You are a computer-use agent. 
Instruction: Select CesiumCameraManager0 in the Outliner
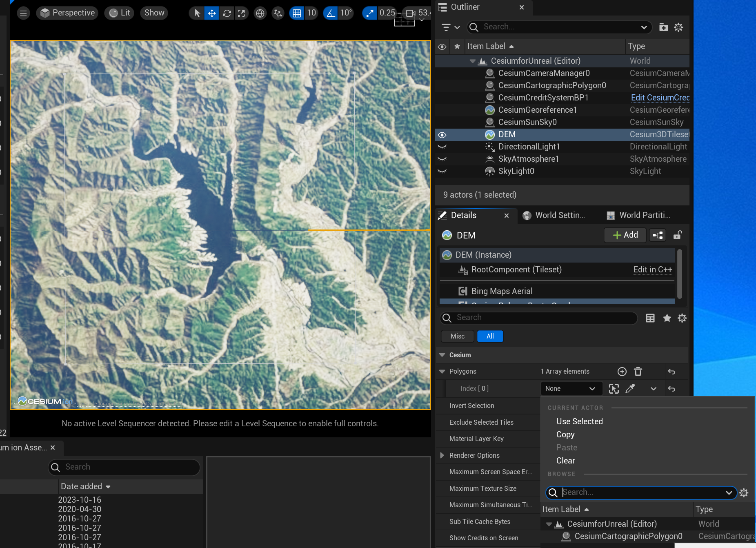[544, 73]
